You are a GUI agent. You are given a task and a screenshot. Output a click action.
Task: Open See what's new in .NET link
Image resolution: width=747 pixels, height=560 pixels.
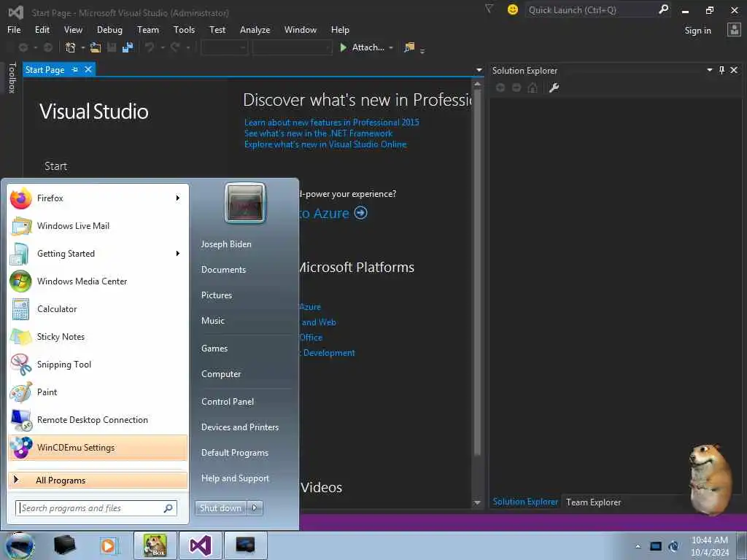(318, 133)
